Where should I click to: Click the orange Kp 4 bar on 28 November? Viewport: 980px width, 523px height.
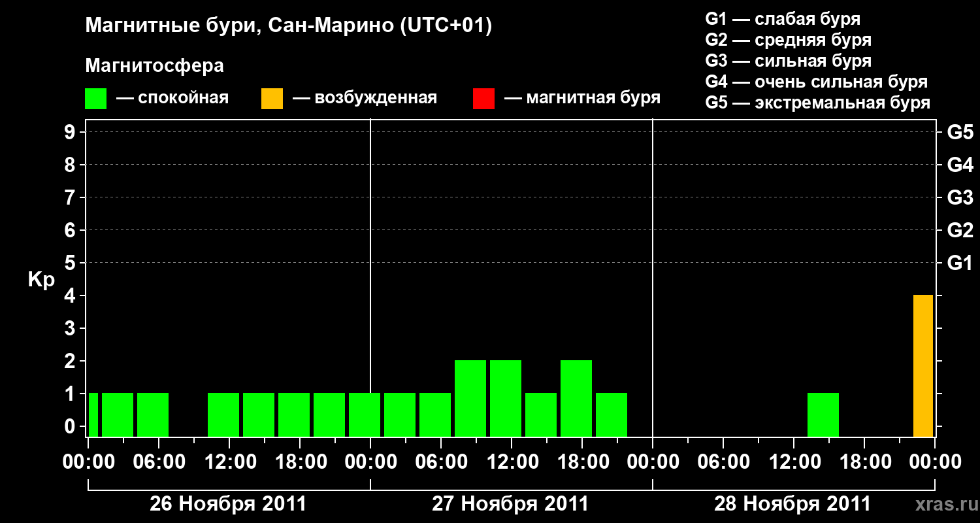(923, 365)
